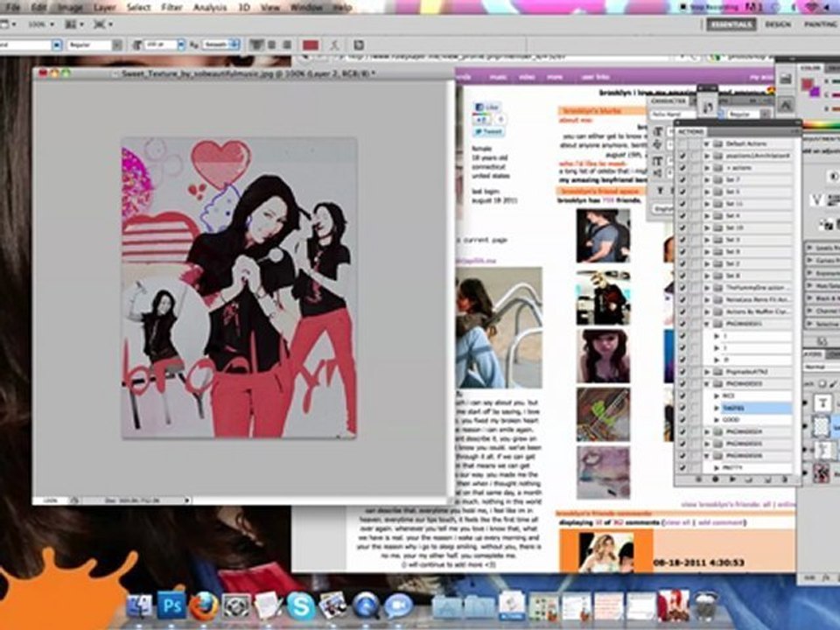Select left align text in options bar
840x630 pixels.
click(256, 45)
